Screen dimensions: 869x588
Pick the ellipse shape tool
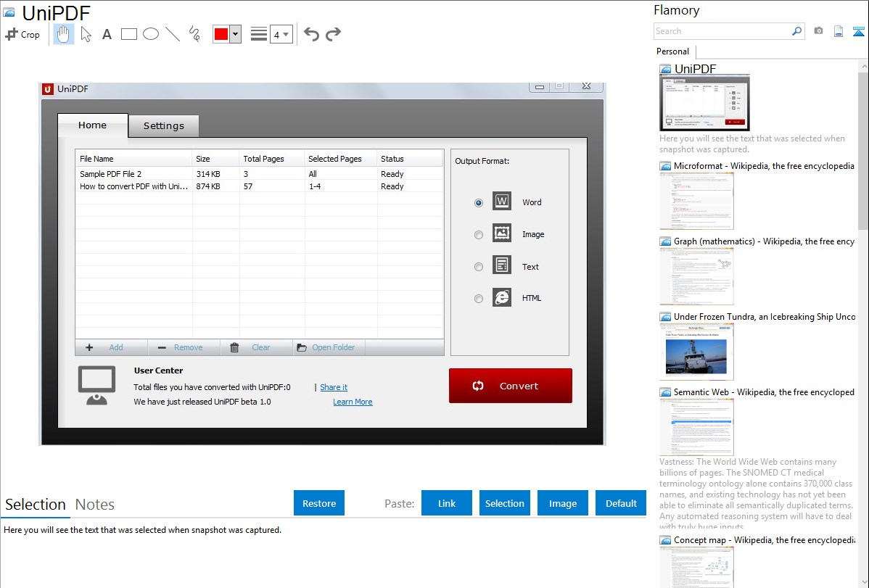(x=151, y=34)
